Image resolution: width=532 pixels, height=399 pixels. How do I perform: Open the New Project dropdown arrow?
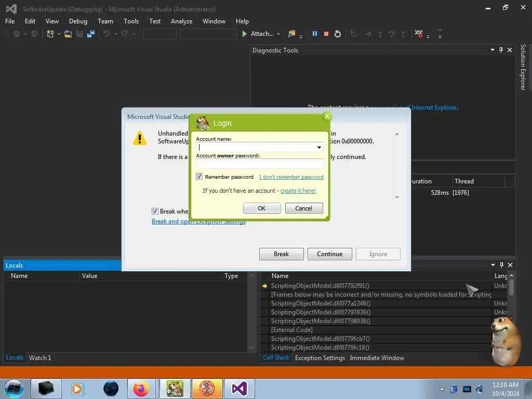(59, 34)
